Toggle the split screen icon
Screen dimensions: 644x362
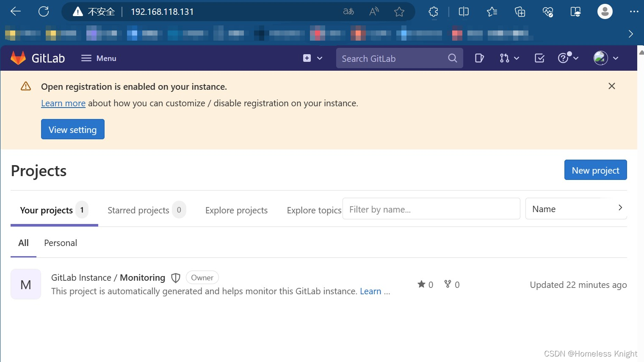pyautogui.click(x=464, y=11)
